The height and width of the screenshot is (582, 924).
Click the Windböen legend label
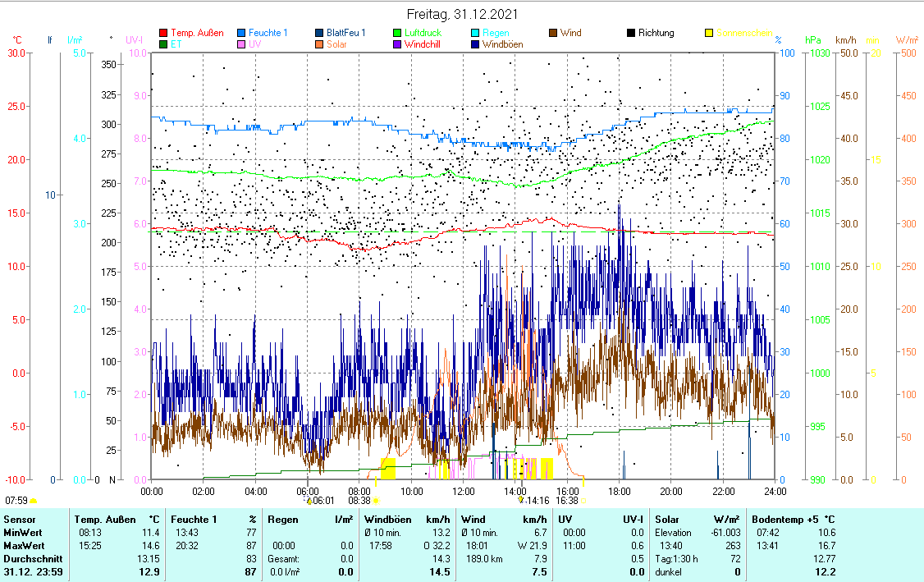pyautogui.click(x=502, y=44)
